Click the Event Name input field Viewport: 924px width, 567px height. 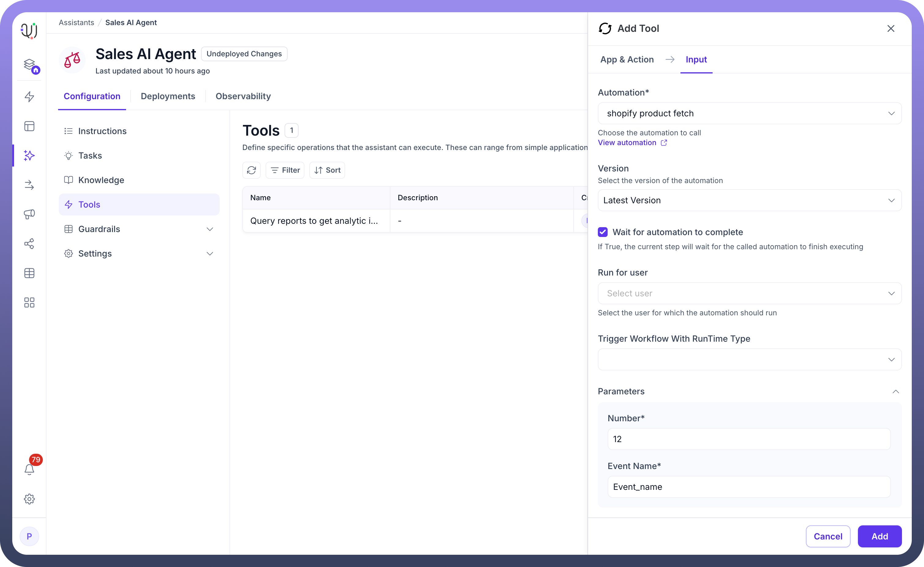748,487
